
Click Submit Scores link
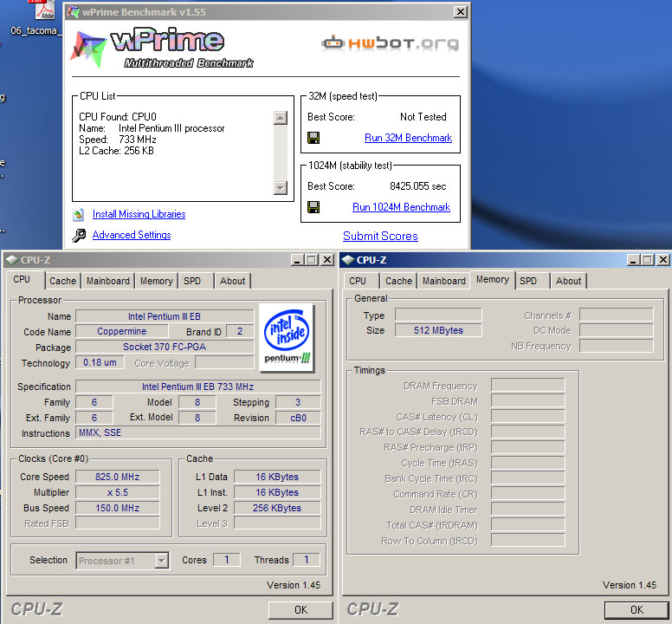pyautogui.click(x=380, y=237)
